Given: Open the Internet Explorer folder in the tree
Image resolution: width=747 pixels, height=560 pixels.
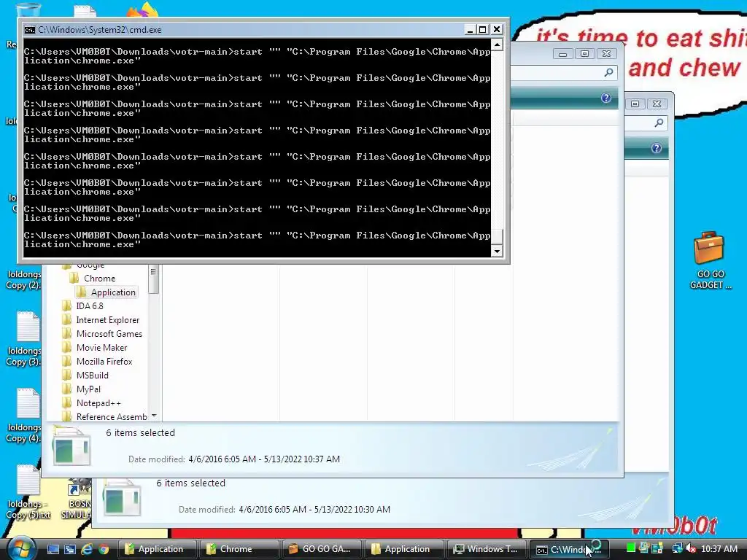Looking at the screenshot, I should click(x=108, y=320).
